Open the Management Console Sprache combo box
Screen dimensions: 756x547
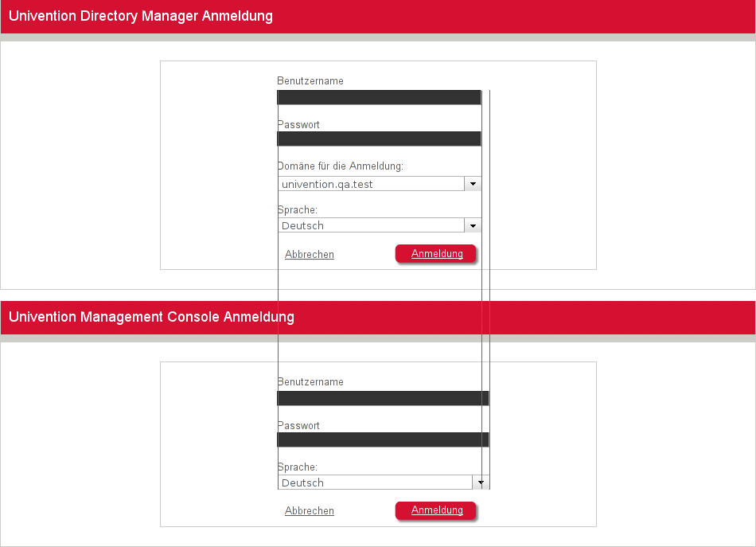[x=375, y=483]
